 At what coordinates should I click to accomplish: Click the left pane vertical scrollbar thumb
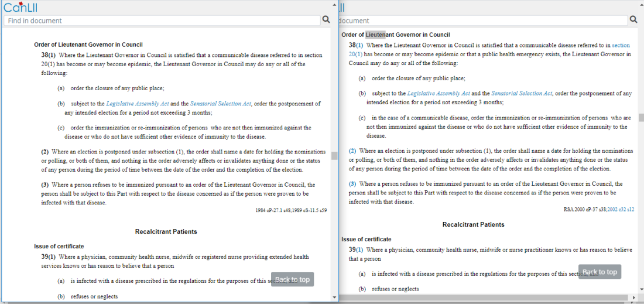[334, 156]
